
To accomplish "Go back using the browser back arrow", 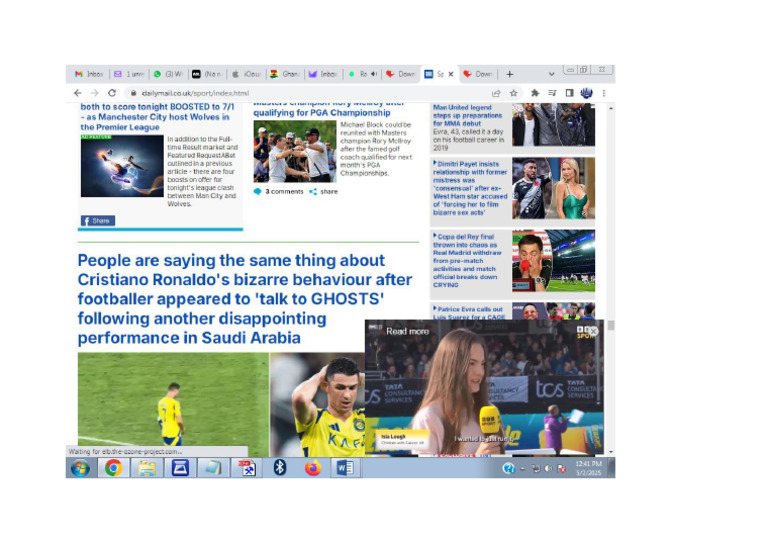I will click(x=77, y=93).
